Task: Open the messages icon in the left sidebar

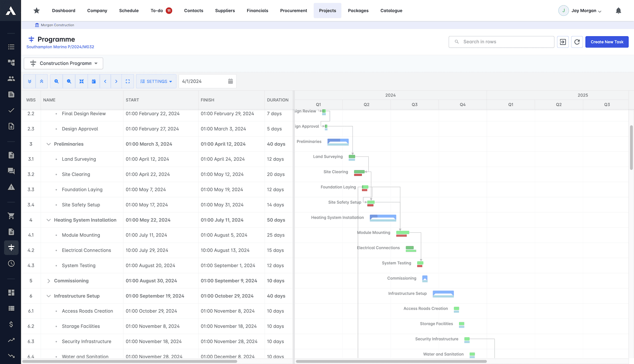Action: (11, 171)
